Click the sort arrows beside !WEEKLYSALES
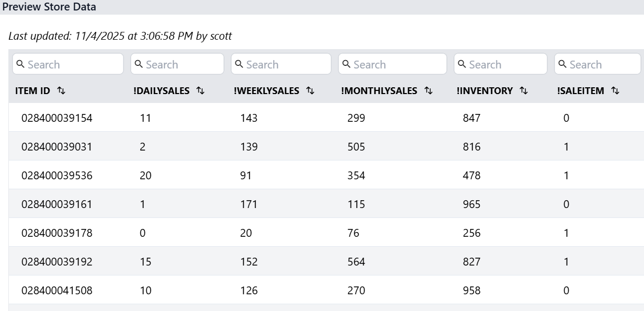 (x=310, y=91)
